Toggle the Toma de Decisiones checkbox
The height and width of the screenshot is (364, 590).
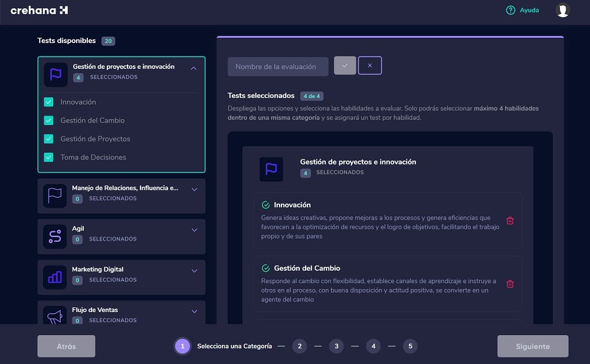click(x=49, y=158)
